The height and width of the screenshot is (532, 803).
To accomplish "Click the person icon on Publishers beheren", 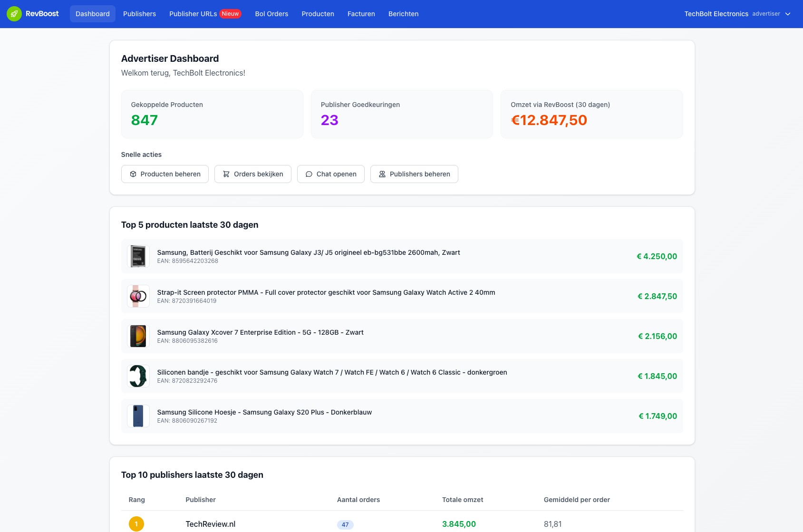I will tap(382, 174).
